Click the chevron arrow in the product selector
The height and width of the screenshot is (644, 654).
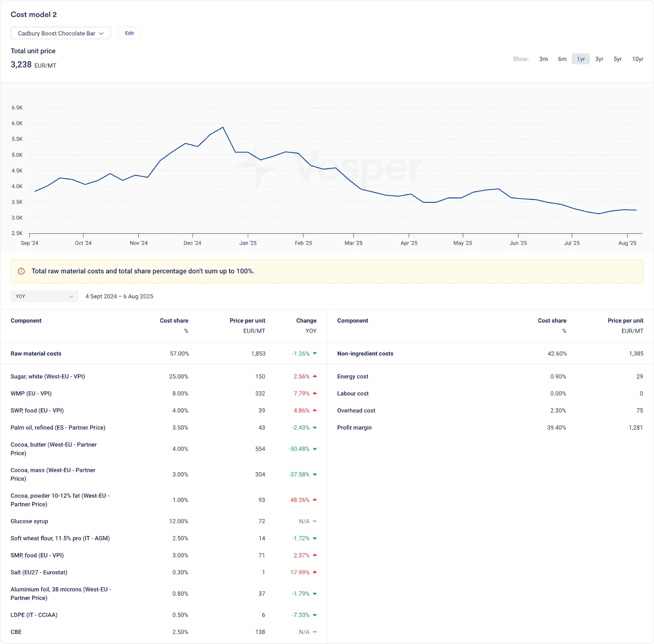tap(101, 34)
